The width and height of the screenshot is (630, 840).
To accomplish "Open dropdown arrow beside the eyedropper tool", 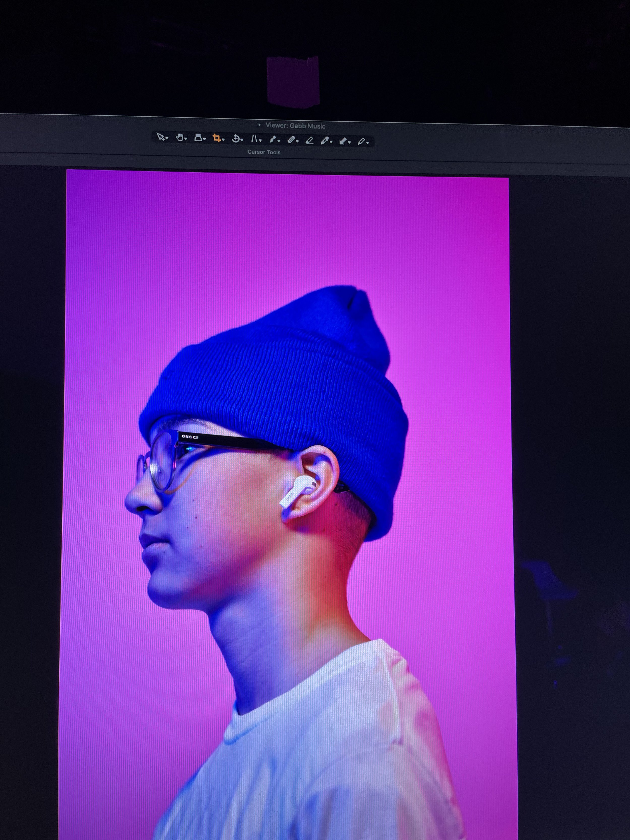I will tap(331, 142).
